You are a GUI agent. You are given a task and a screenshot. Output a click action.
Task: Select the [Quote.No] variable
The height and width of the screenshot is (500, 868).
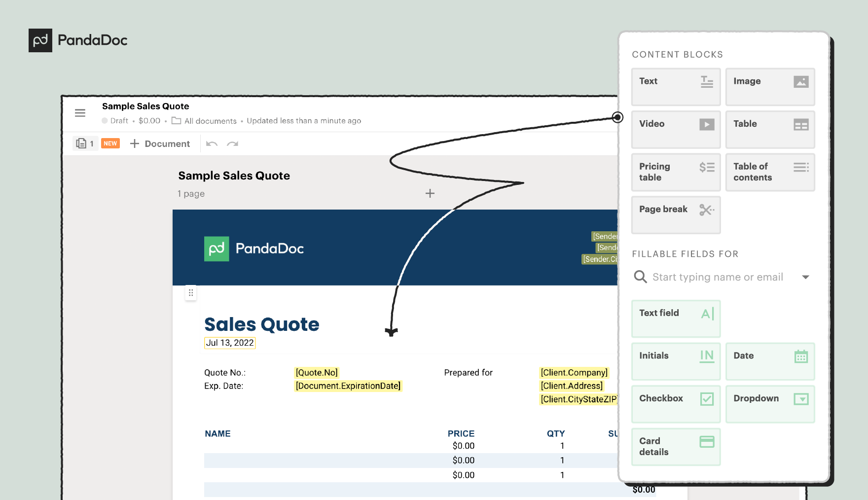point(317,372)
